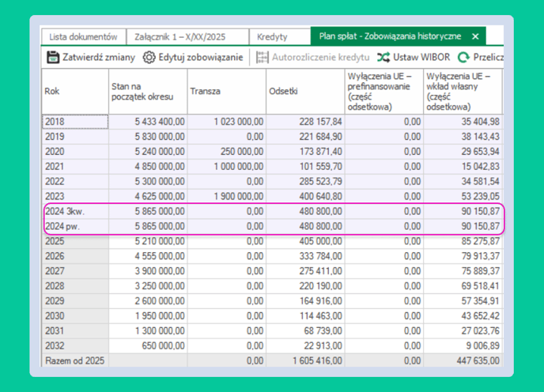
Task: Click the 1 605 416,00 total interest cell
Action: (305, 360)
